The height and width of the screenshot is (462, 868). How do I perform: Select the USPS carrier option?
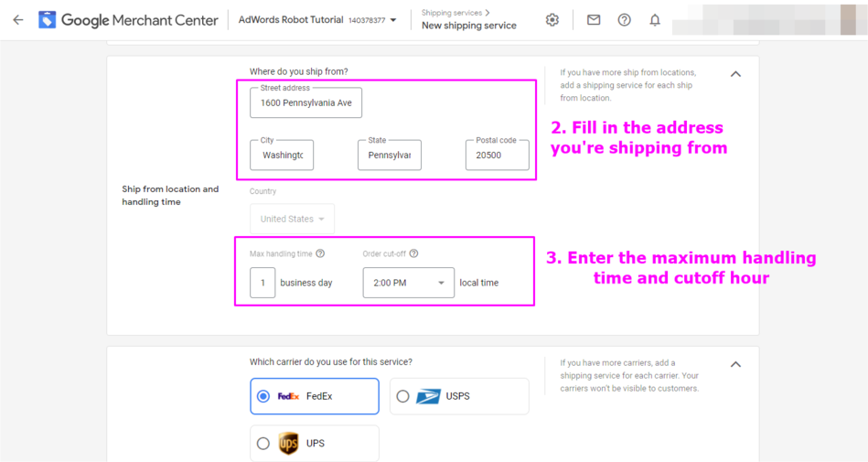point(402,396)
